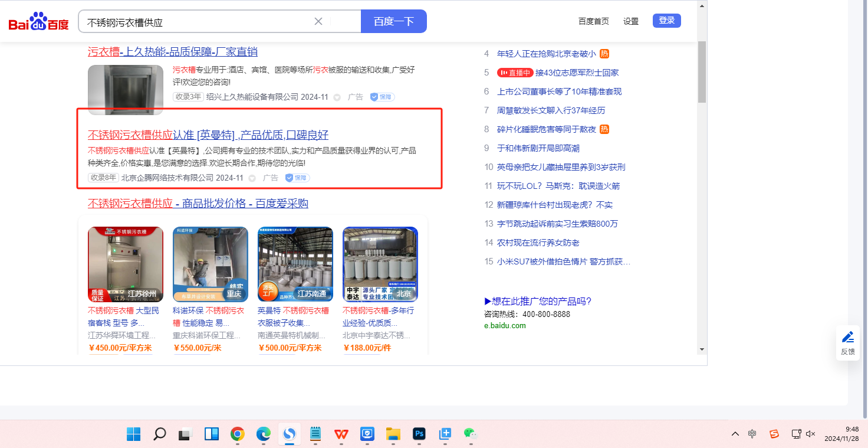Image resolution: width=868 pixels, height=448 pixels.
Task: Clear the search box with the X icon
Action: [318, 21]
